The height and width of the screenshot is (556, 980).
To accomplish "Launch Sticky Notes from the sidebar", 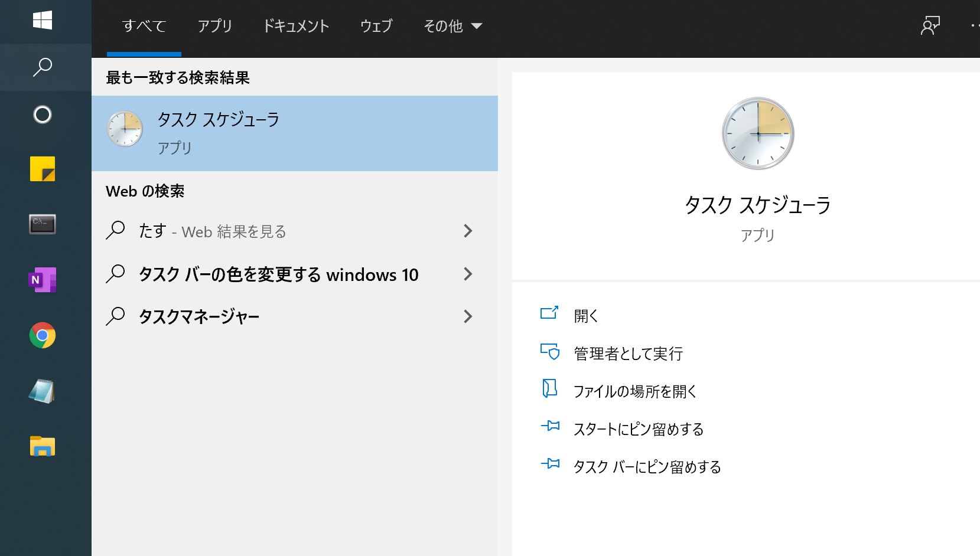I will pos(43,169).
